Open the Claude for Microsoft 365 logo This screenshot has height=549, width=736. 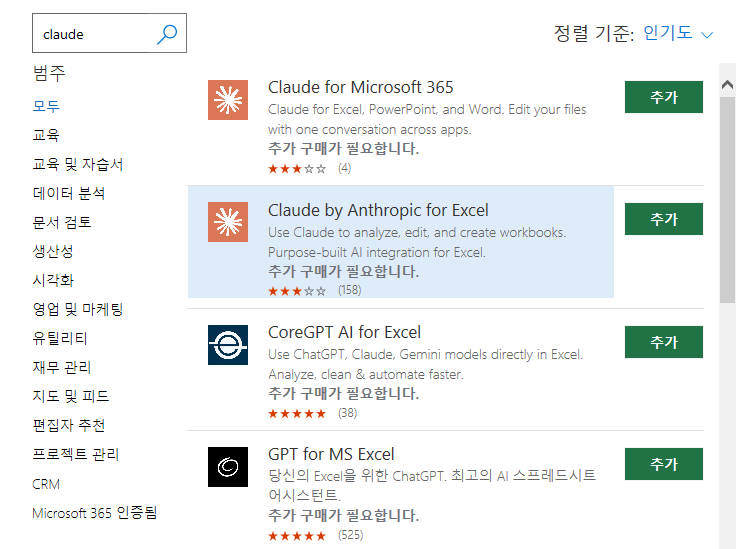click(x=228, y=100)
